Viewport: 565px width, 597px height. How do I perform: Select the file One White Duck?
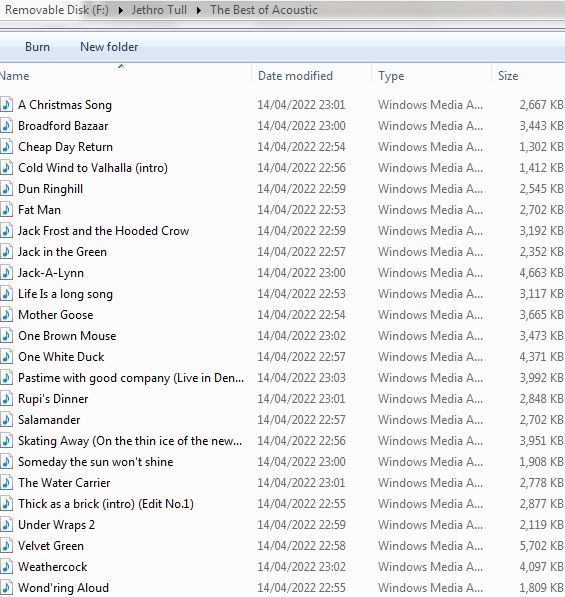point(61,357)
